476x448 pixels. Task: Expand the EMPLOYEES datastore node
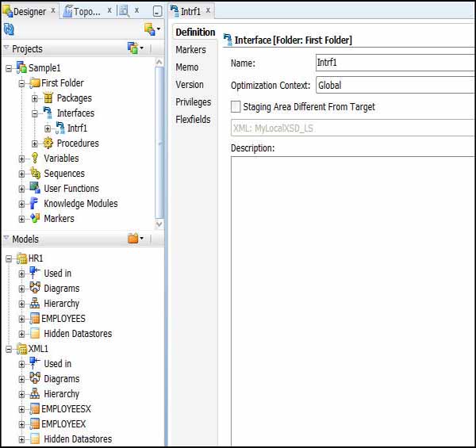[21, 319]
